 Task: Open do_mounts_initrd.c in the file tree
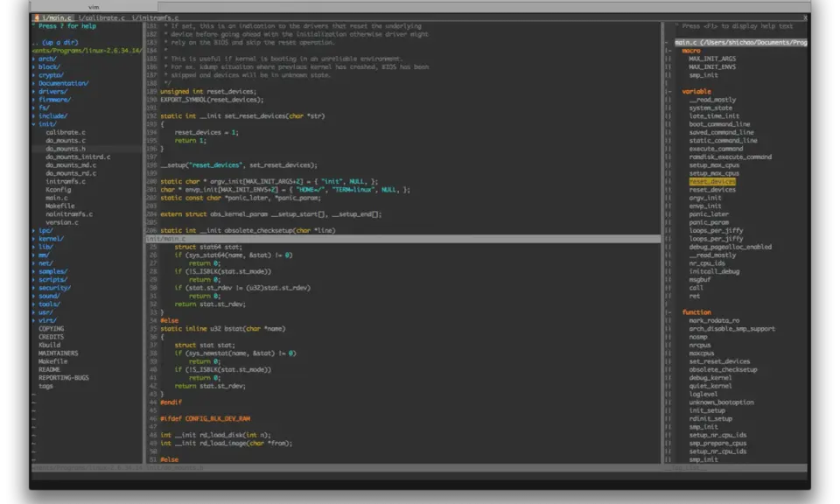[78, 157]
